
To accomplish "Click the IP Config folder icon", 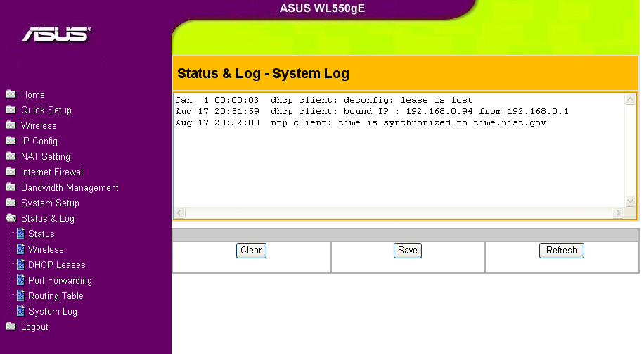I will coord(11,141).
